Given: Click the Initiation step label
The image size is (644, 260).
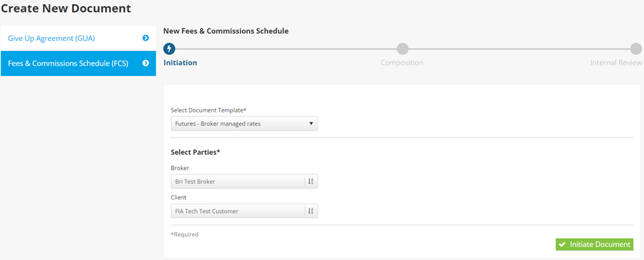Looking at the screenshot, I should tap(180, 63).
